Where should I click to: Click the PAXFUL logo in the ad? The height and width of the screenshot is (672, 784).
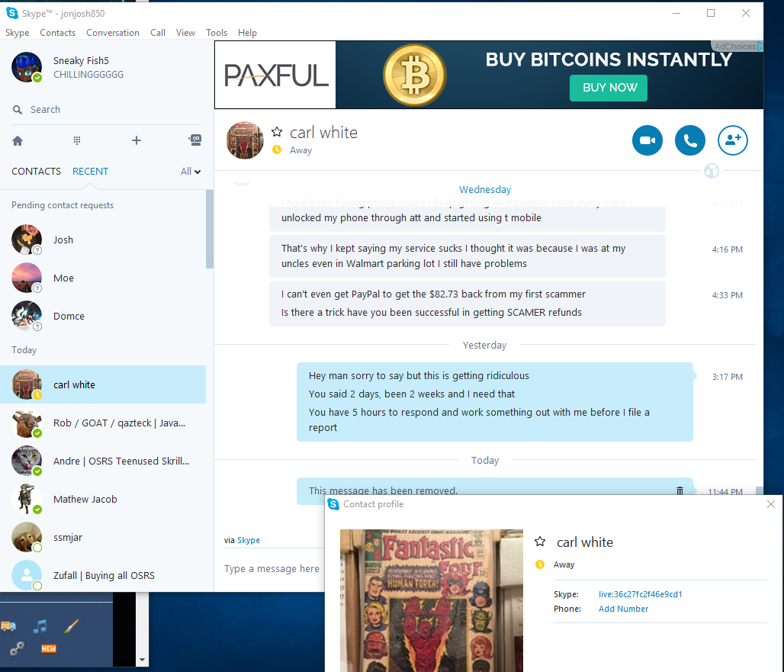pyautogui.click(x=275, y=75)
